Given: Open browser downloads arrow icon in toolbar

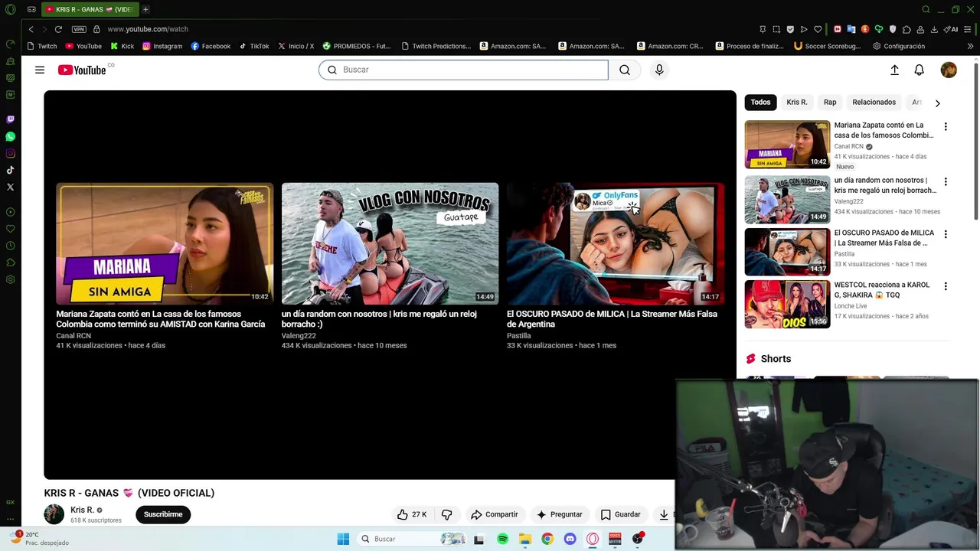Looking at the screenshot, I should 934,29.
